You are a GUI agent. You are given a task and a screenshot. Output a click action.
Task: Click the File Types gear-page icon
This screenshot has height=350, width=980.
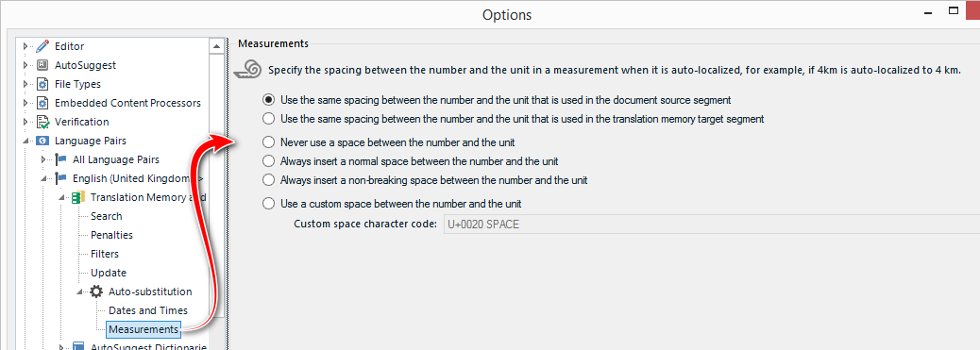click(42, 84)
